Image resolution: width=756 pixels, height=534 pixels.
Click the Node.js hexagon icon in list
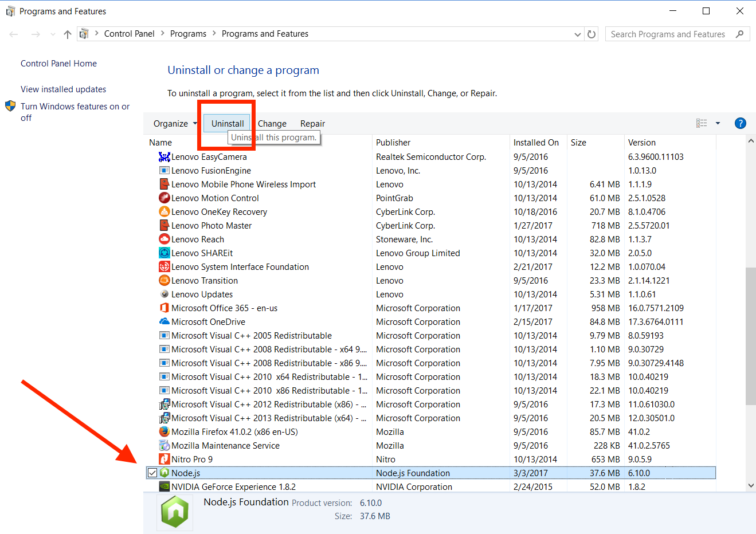(164, 473)
